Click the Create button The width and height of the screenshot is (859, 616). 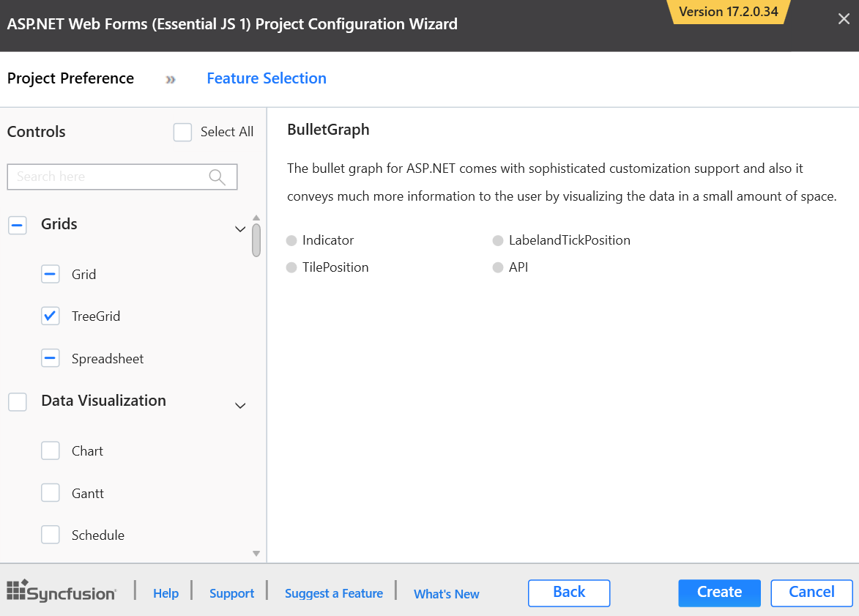pos(719,593)
